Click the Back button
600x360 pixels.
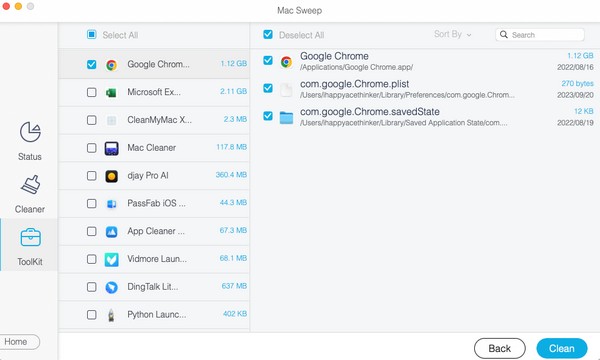500,349
